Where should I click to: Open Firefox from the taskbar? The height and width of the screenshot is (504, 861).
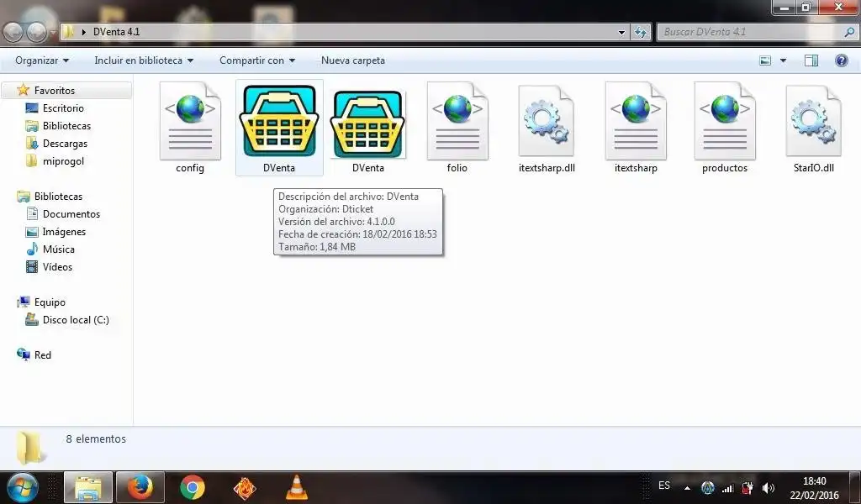[140, 487]
